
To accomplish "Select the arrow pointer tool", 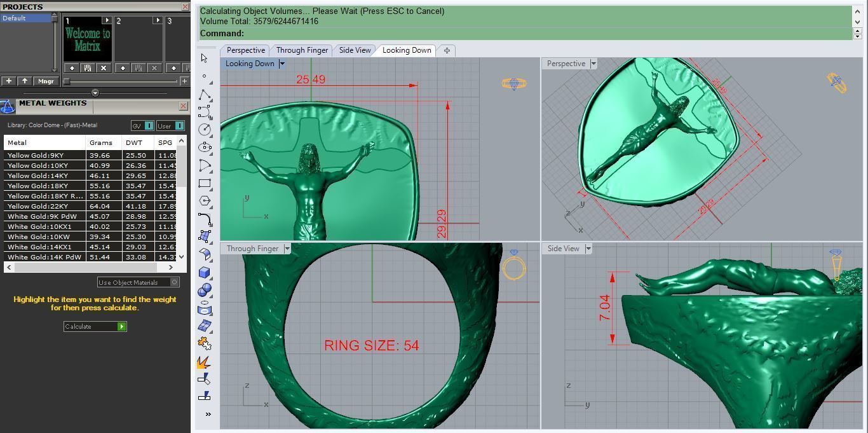I will pyautogui.click(x=204, y=58).
